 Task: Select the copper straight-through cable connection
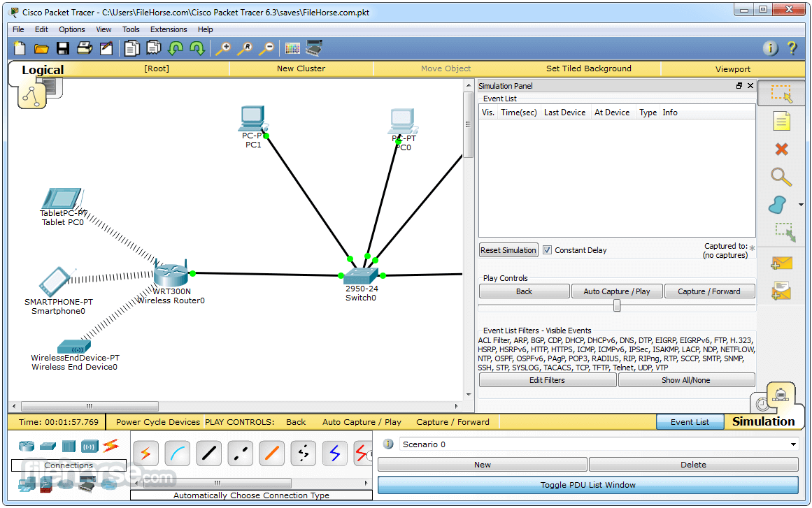click(209, 453)
